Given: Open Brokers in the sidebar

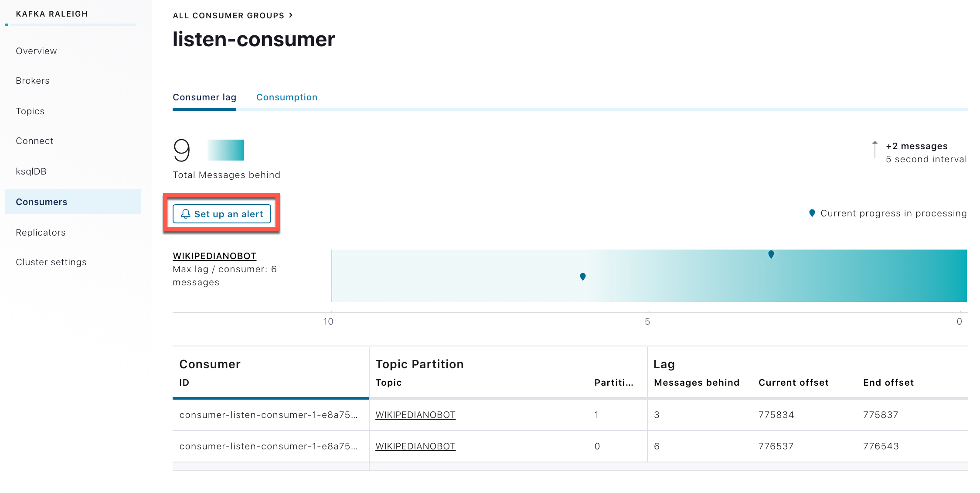Looking at the screenshot, I should click(x=33, y=81).
